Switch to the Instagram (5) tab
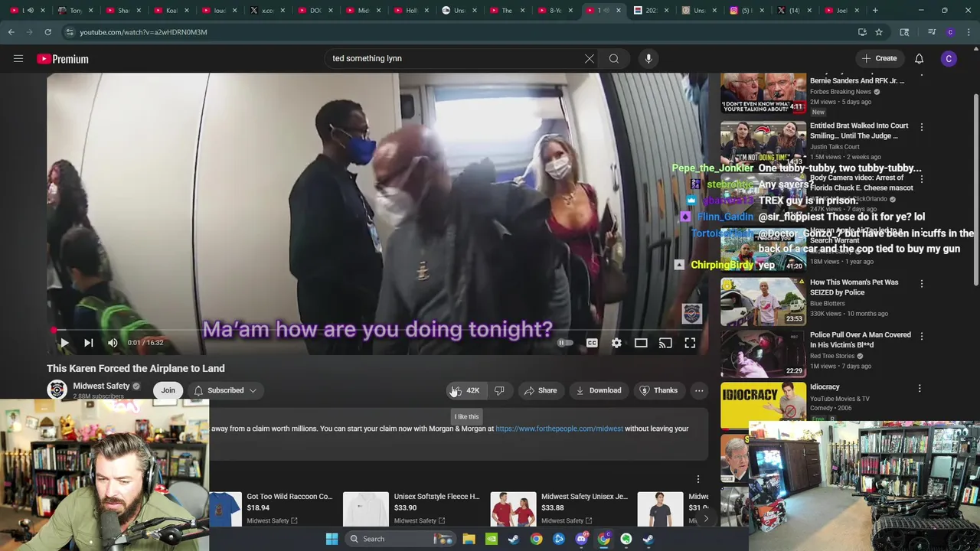Viewport: 980px width, 551px height. point(746,11)
